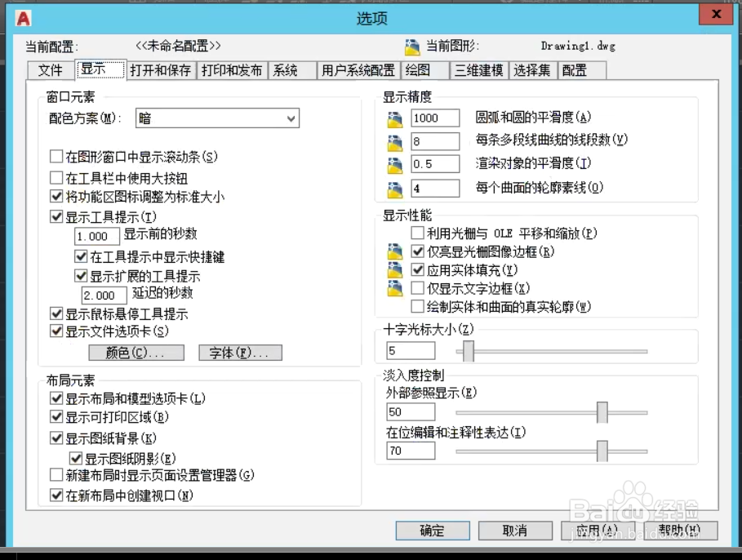742x560 pixels.
Task: Click the tooltip delay seconds input field
Action: (103, 295)
